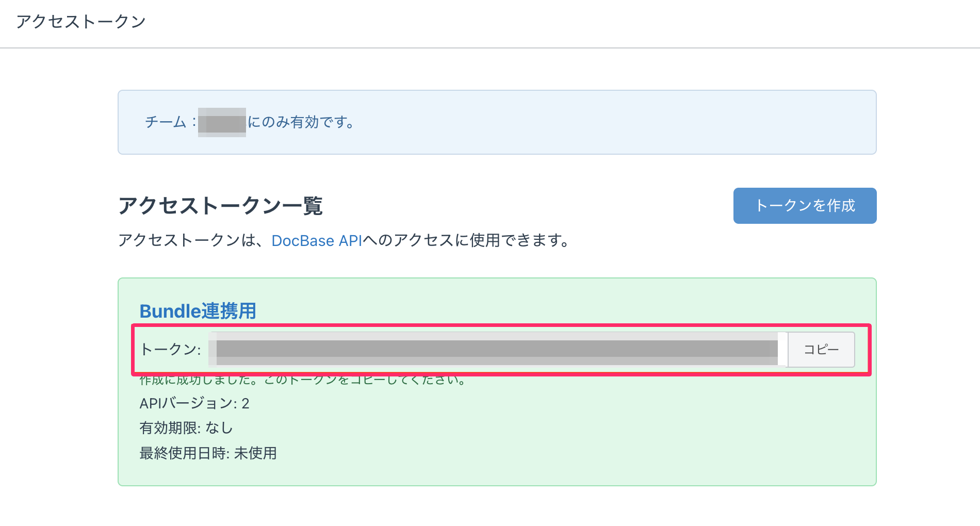
Task: Open the DocBase API link
Action: click(x=317, y=241)
